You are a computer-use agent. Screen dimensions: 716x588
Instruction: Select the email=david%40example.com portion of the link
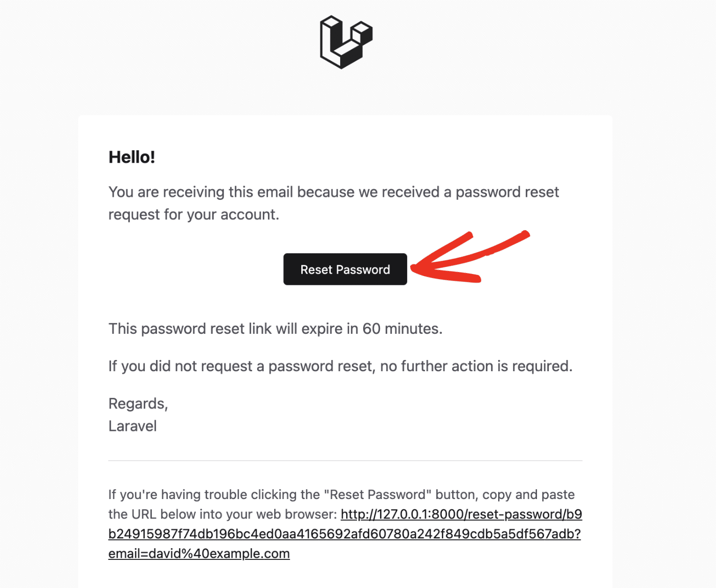(198, 553)
